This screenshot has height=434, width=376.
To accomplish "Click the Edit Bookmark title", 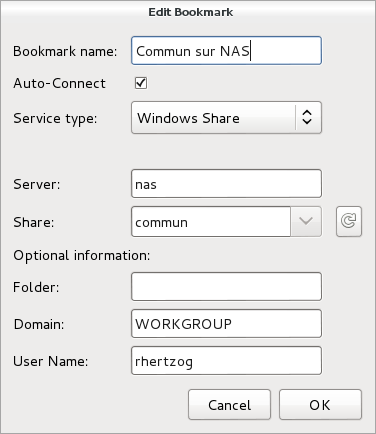I will point(191,12).
